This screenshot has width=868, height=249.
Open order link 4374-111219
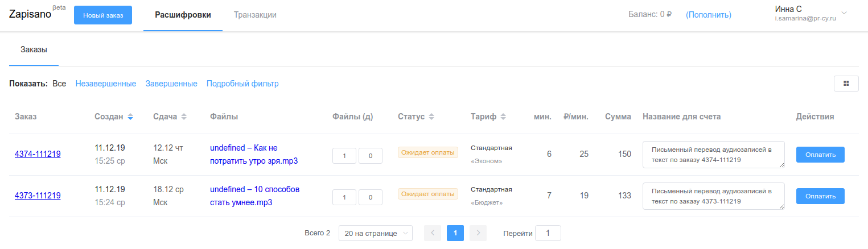coord(38,154)
